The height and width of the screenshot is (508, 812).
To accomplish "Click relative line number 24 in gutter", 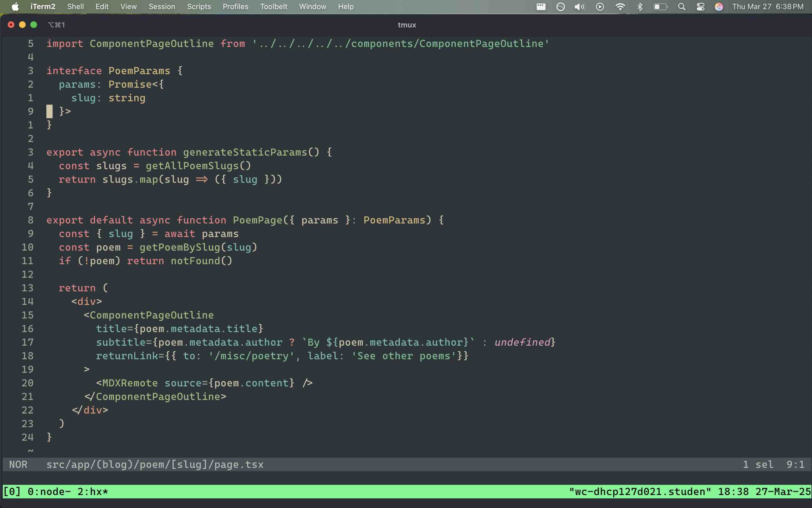I will [27, 437].
